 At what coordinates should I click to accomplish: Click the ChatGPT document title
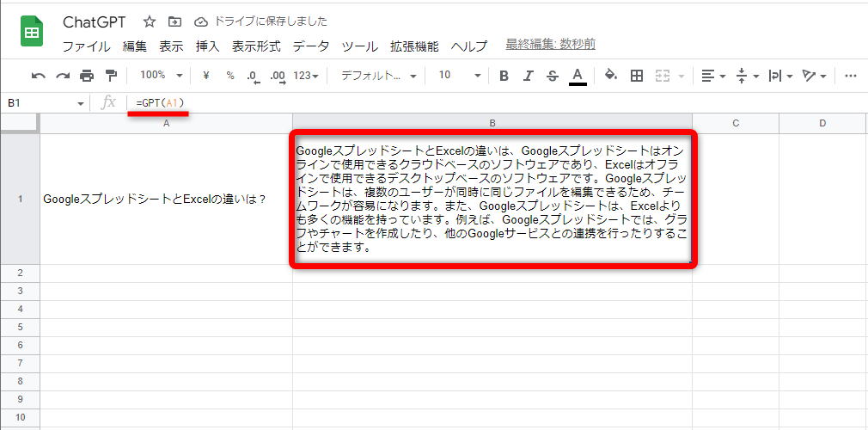click(95, 22)
